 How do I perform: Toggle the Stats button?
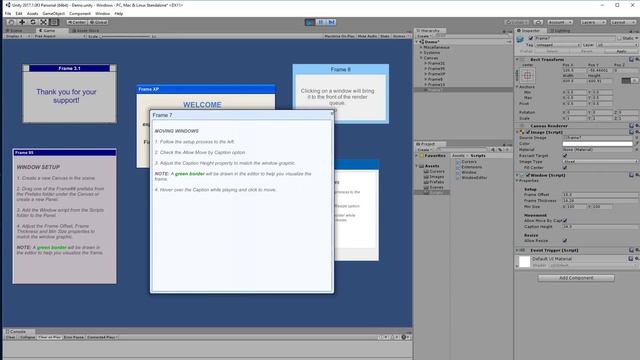384,36
